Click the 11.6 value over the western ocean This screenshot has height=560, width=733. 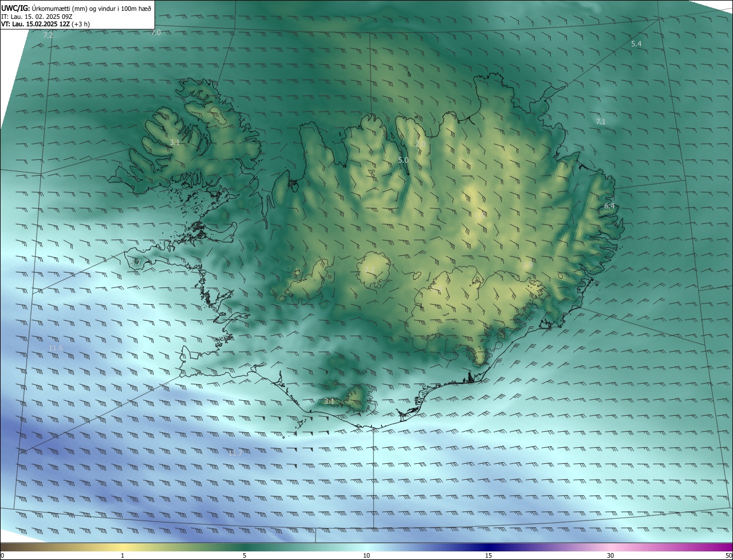point(56,348)
